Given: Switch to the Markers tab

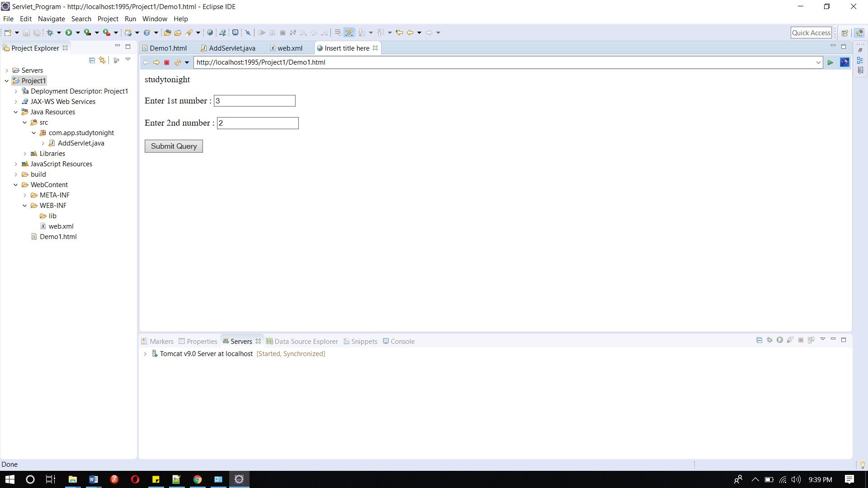Looking at the screenshot, I should pos(157,342).
